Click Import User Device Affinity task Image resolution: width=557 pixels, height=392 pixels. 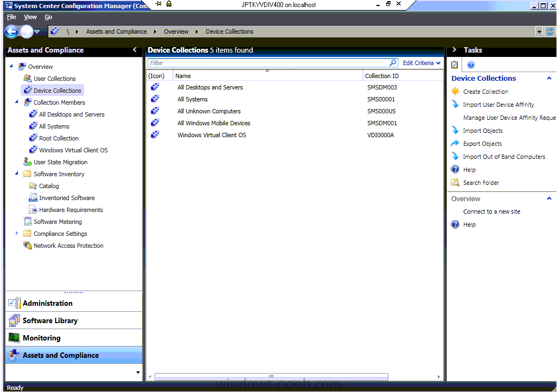point(498,105)
